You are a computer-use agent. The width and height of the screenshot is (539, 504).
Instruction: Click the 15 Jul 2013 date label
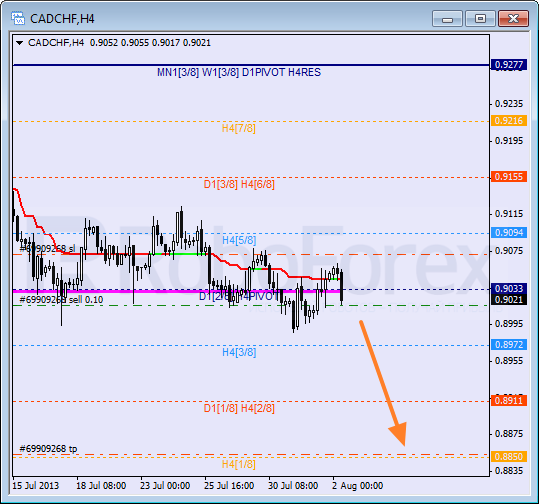coord(35,486)
